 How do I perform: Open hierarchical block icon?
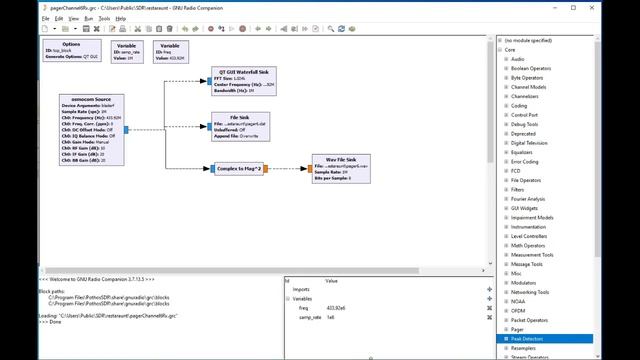point(352,29)
